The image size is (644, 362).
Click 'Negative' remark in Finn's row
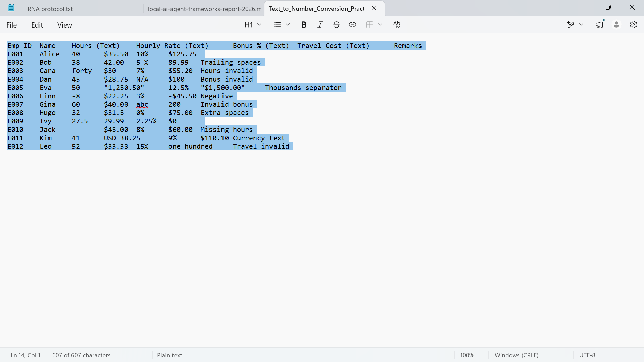pyautogui.click(x=217, y=96)
